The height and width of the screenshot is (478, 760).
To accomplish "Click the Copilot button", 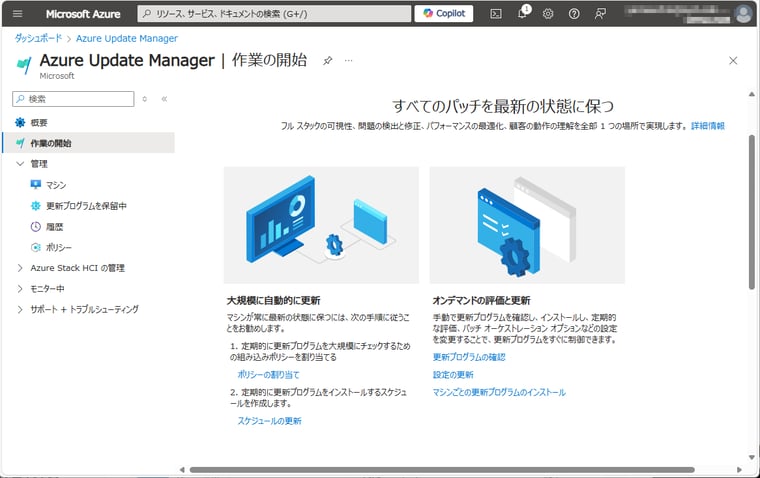I will tap(444, 14).
